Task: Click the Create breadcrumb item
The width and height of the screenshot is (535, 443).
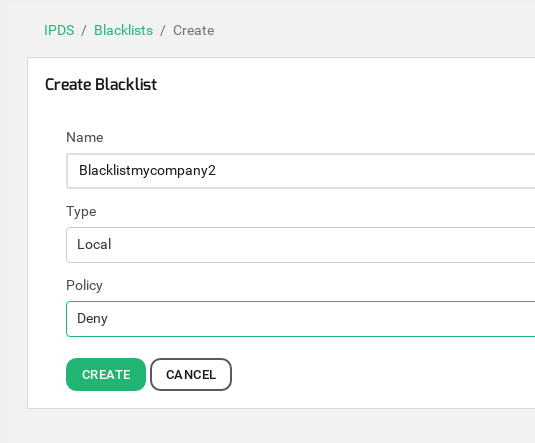Action: (x=193, y=30)
